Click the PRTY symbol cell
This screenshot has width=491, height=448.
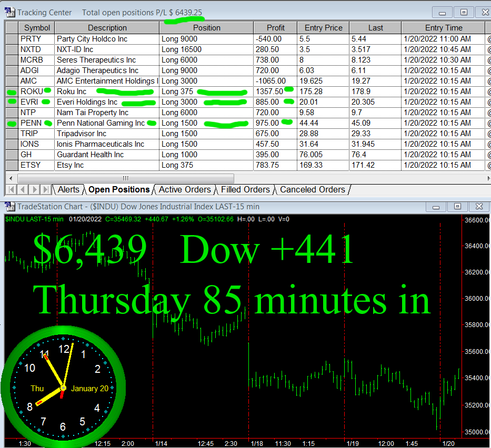pyautogui.click(x=36, y=39)
